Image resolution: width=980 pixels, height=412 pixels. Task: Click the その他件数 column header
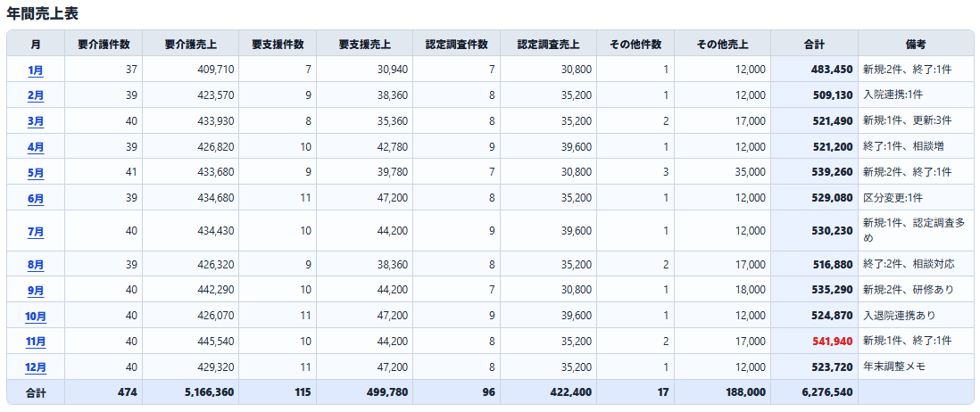click(x=635, y=45)
